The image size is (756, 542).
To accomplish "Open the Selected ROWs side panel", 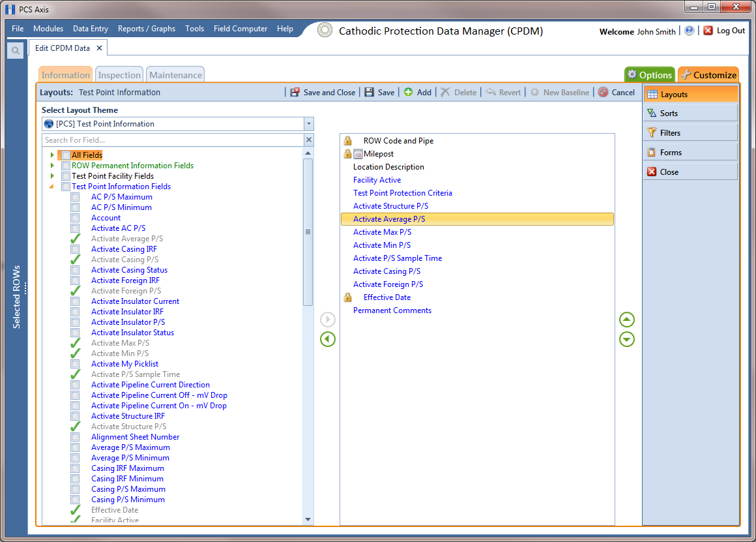I will tap(16, 296).
